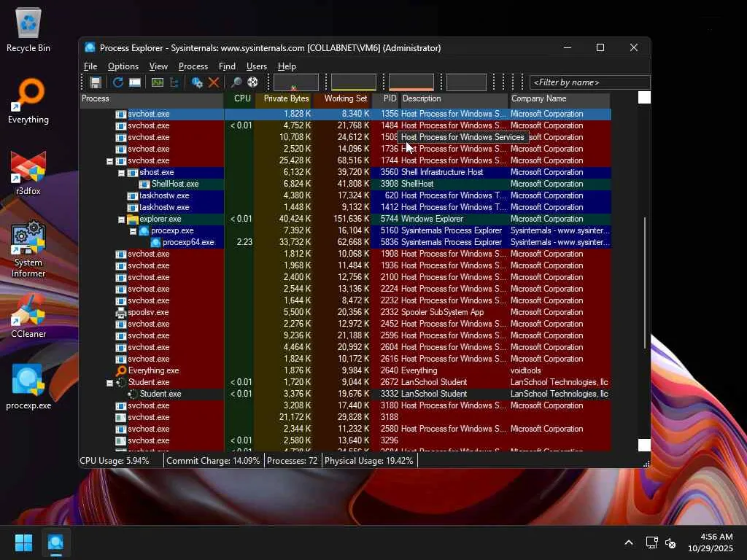The image size is (747, 560).
Task: Select the svchost.exe row with PID 1356
Action: click(345, 114)
